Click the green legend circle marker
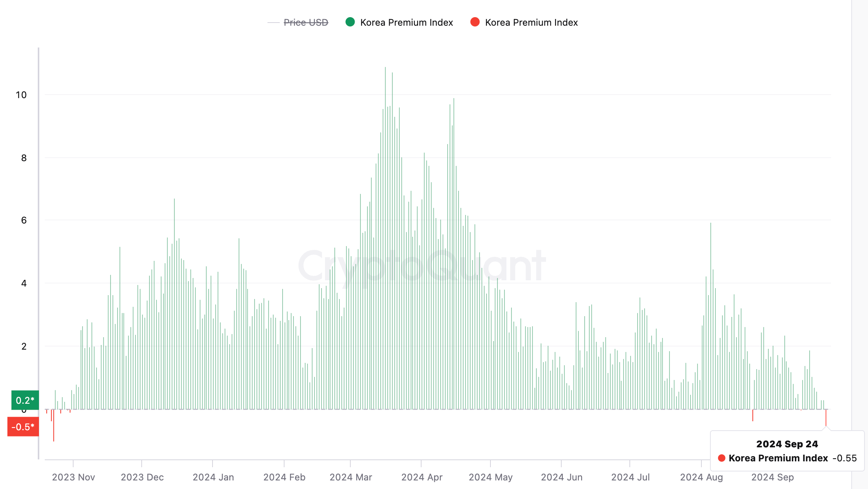868x489 pixels. 350,22
